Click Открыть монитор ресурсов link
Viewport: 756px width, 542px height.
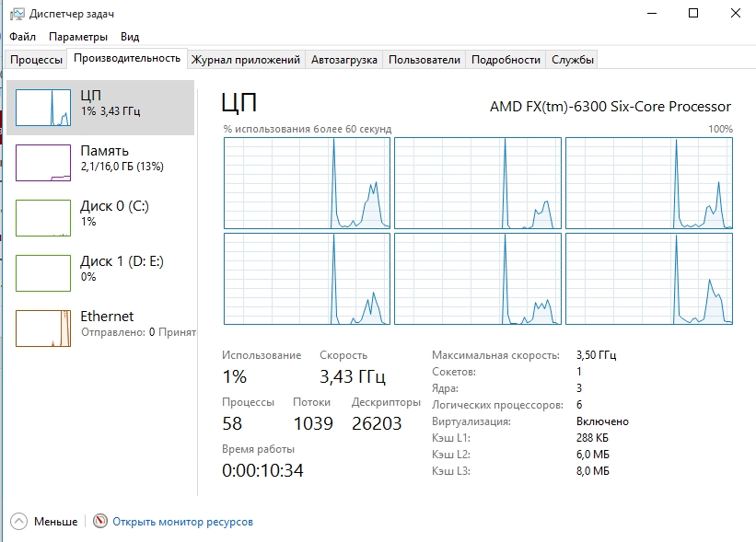click(x=182, y=522)
